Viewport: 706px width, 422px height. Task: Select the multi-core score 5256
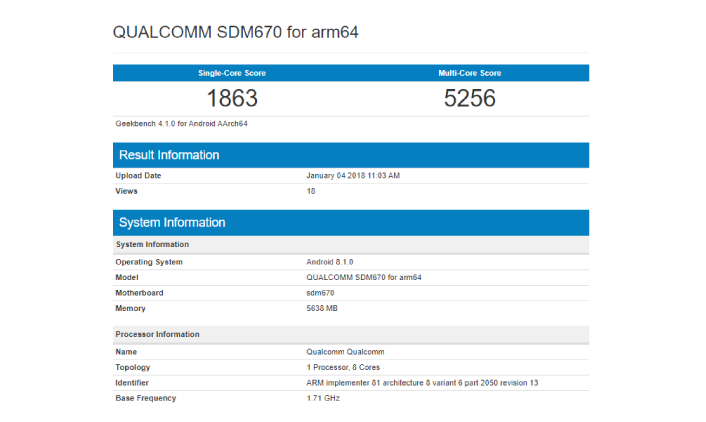[470, 98]
